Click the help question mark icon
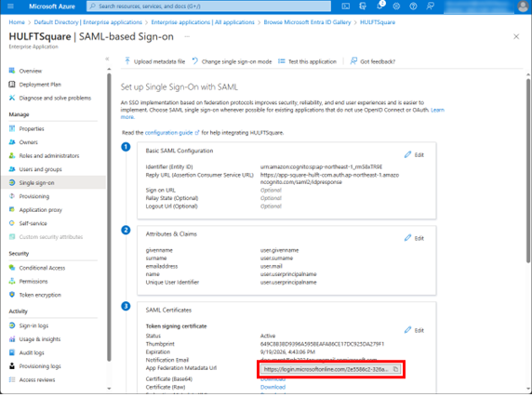Screen dimensions: 532x397 point(413,7)
